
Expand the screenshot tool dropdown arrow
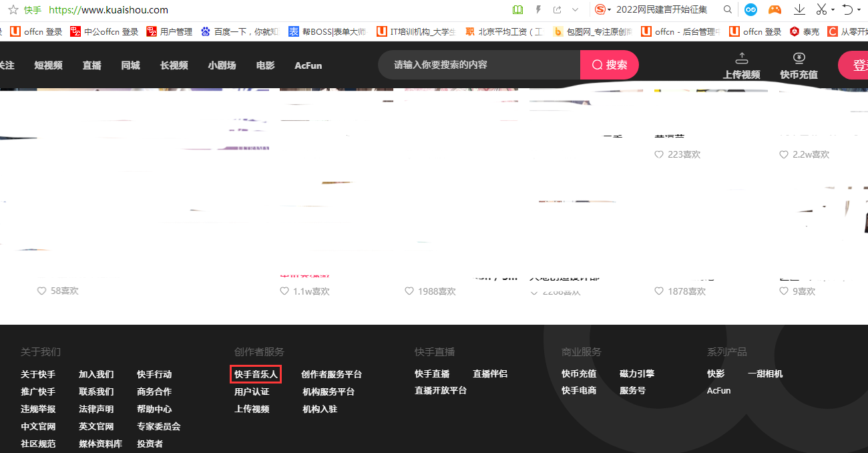(x=833, y=10)
